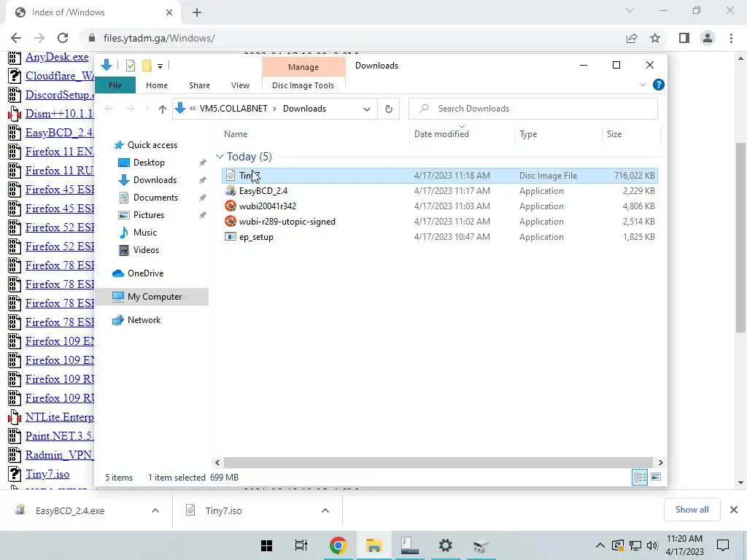The height and width of the screenshot is (560, 747).
Task: Select Network in navigation pane
Action: pyautogui.click(x=144, y=320)
